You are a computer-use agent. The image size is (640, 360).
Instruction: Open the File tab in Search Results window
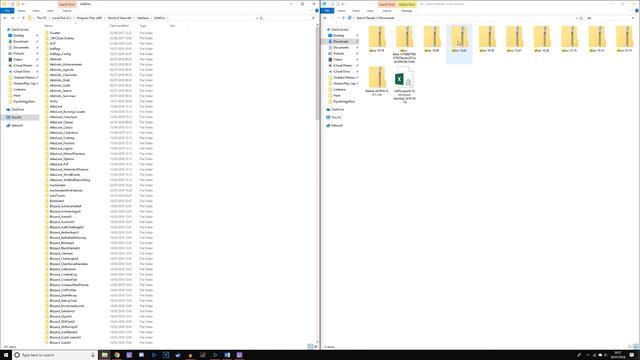pyautogui.click(x=327, y=11)
